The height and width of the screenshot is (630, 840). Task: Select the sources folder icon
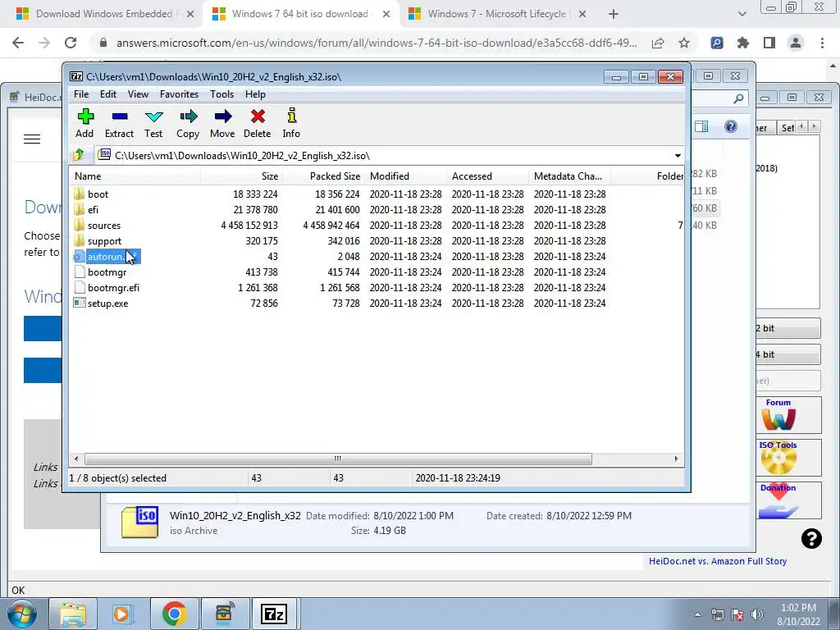click(x=80, y=225)
